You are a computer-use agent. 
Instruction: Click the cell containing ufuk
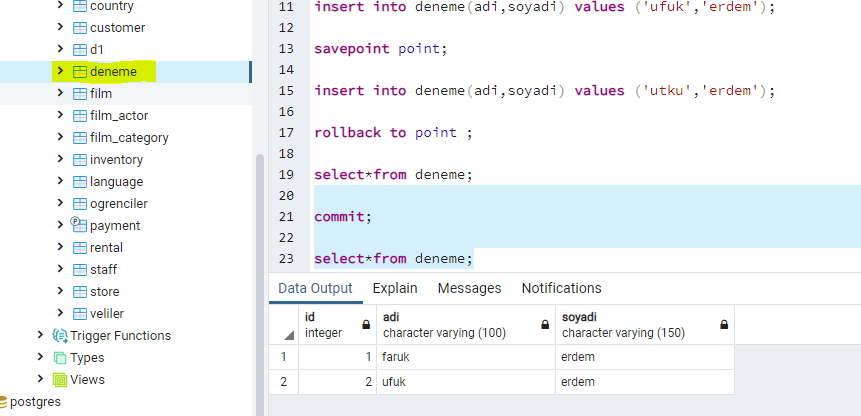466,382
